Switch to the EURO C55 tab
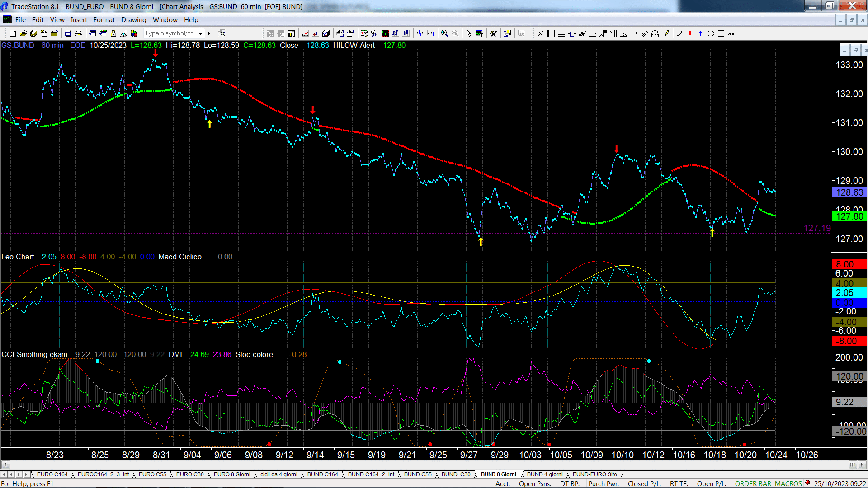Viewport: 868px width, 488px height. [152, 474]
